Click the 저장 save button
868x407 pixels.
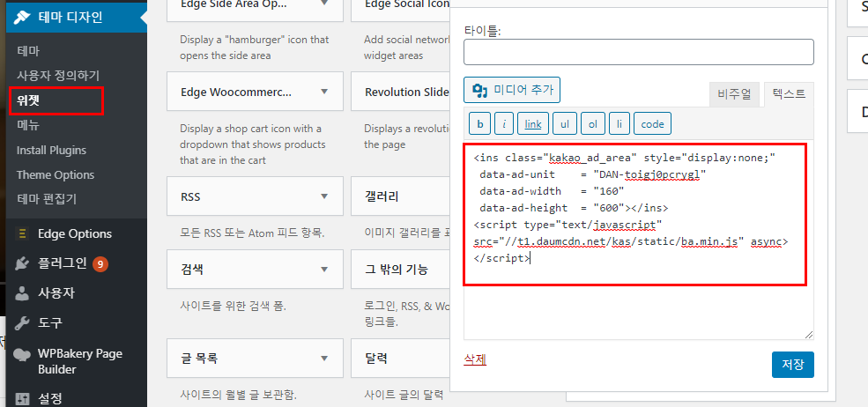[x=793, y=365]
